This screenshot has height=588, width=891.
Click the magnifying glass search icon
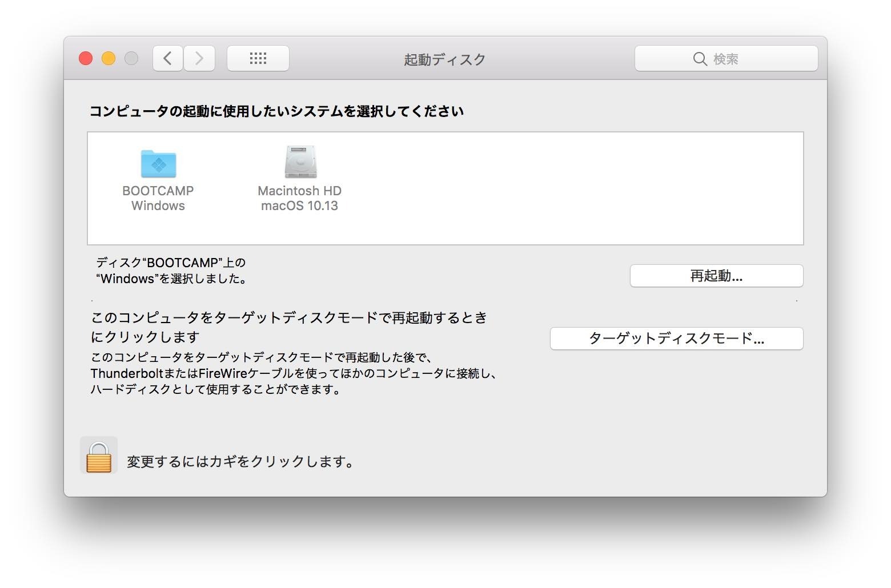(700, 59)
